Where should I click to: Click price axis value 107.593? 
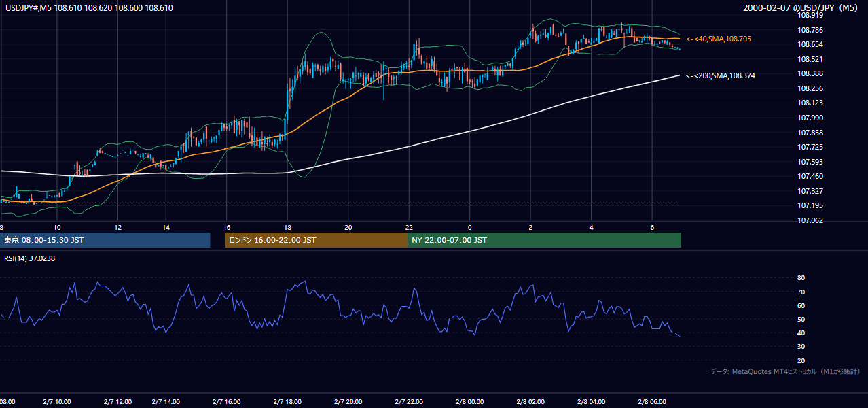tap(810, 162)
